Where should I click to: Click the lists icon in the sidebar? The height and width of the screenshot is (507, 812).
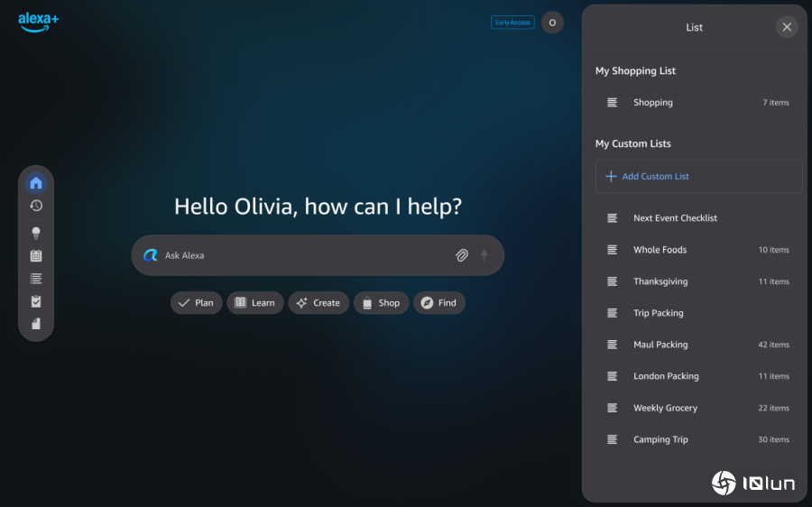click(x=36, y=279)
